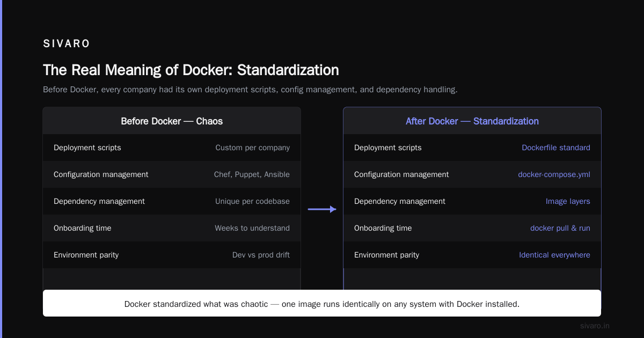This screenshot has width=644, height=338.
Task: Select the 'Chef, Puppet, Ansible' cell
Action: coord(252,174)
